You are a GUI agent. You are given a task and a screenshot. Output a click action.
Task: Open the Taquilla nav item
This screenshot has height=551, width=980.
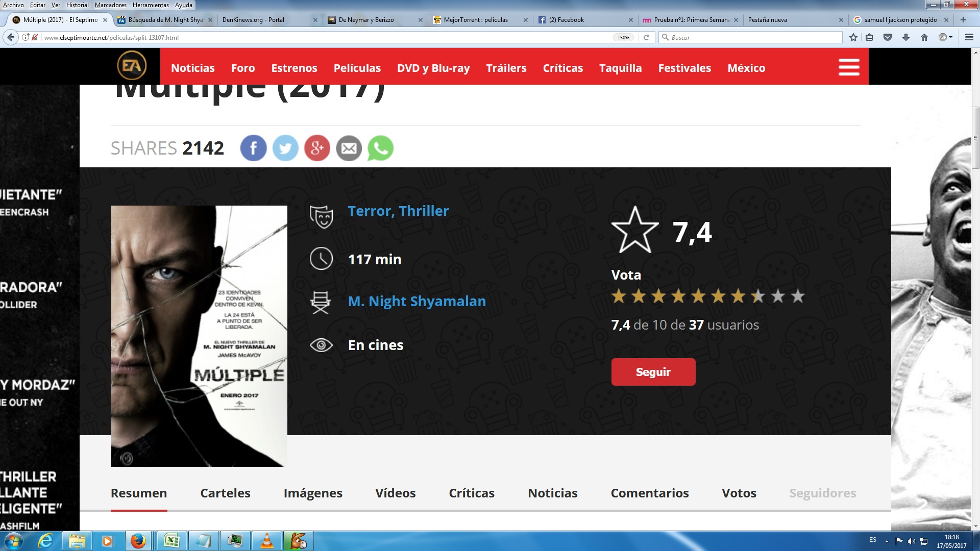[x=620, y=68]
